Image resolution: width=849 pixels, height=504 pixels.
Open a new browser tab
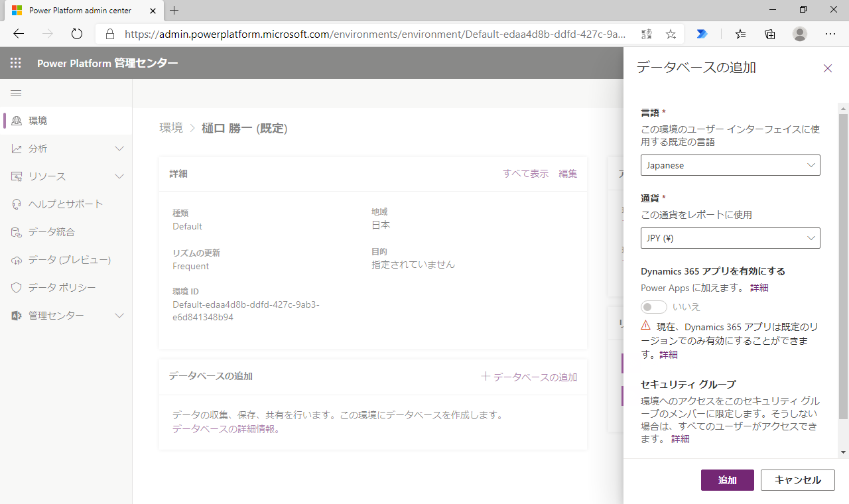(174, 11)
